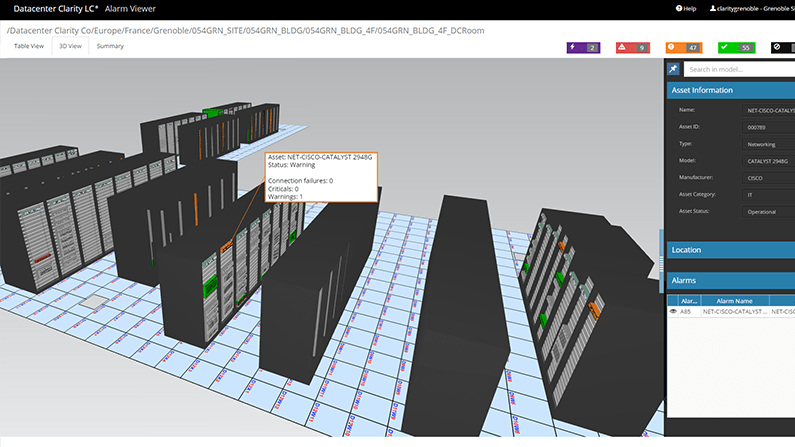This screenshot has height=447, width=795.
Task: Click the green checkmark normal status badge
Action: (734, 47)
